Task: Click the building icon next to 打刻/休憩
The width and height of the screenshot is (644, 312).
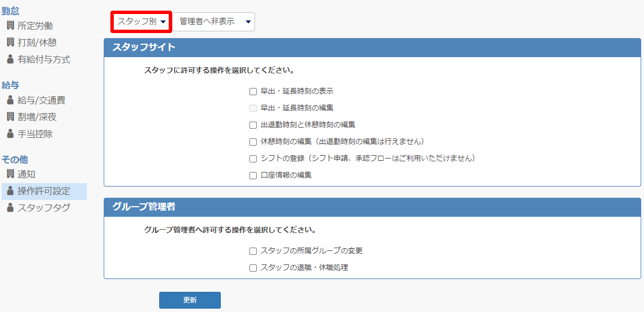Action: point(10,42)
